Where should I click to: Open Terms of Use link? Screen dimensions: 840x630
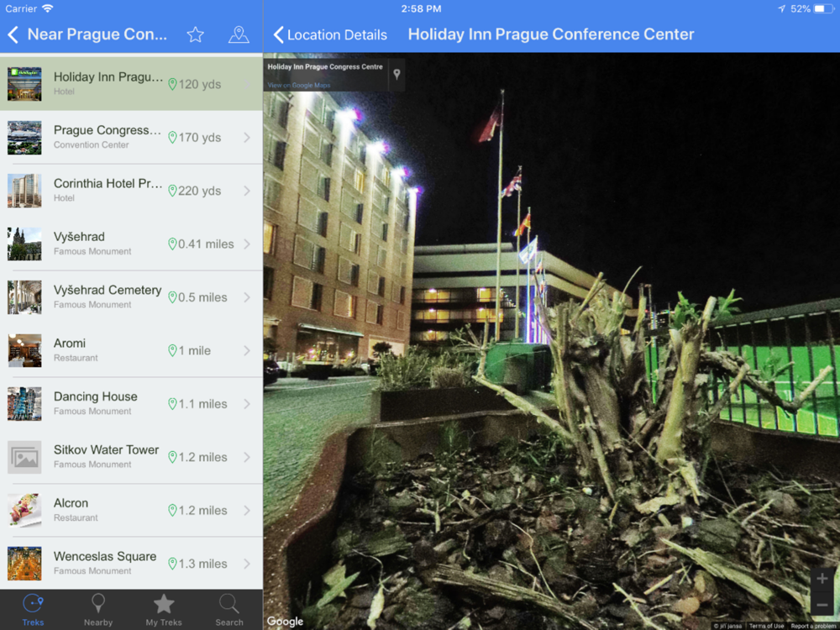coord(766,626)
